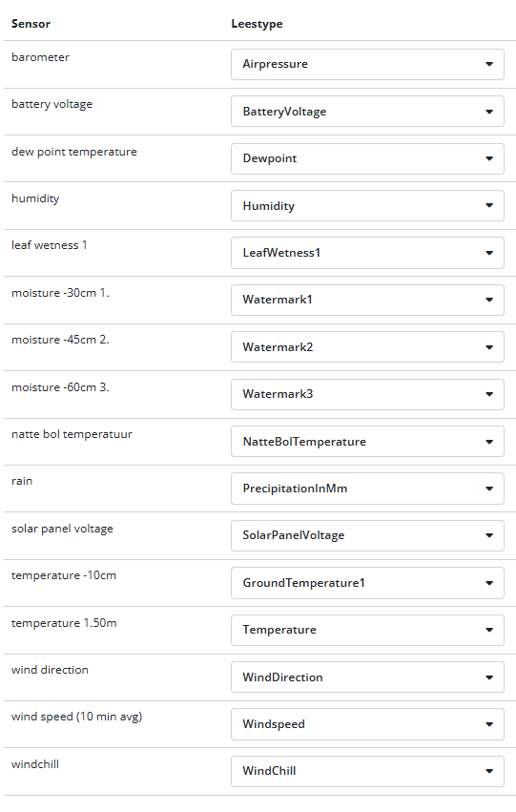Open the Dewpoint read type dropdown
516x812 pixels.
pos(367,158)
